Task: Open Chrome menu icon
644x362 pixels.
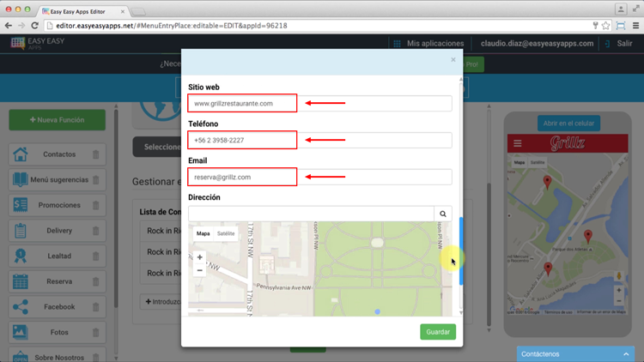Action: coord(635,26)
